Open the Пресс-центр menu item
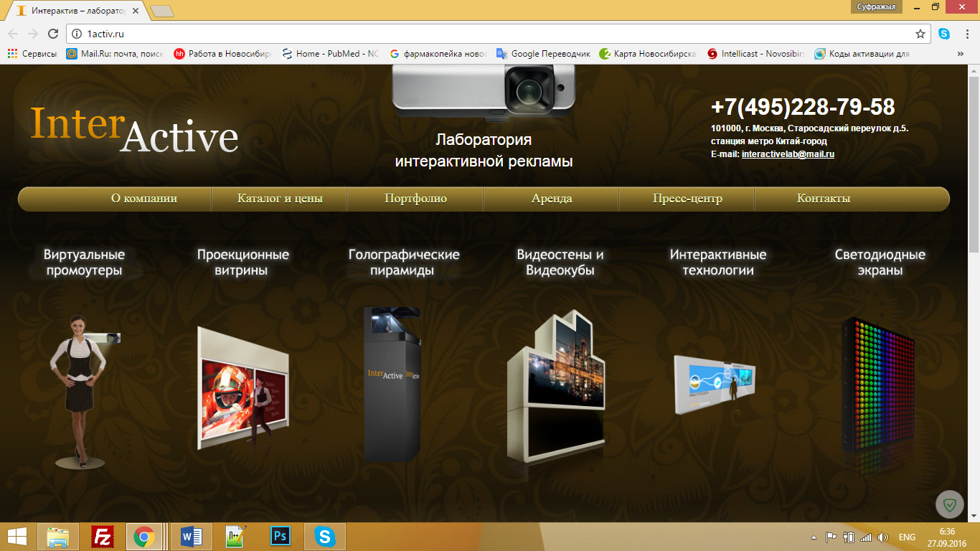 click(687, 199)
